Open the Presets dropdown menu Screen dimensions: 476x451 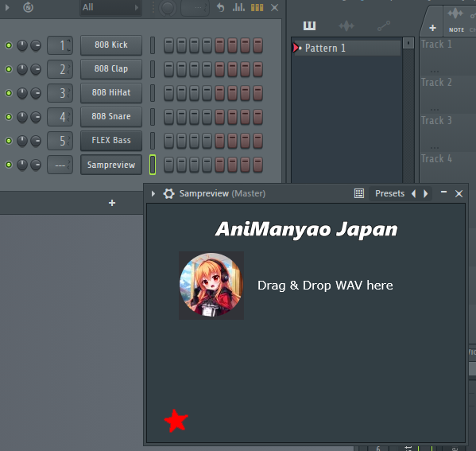tap(390, 193)
